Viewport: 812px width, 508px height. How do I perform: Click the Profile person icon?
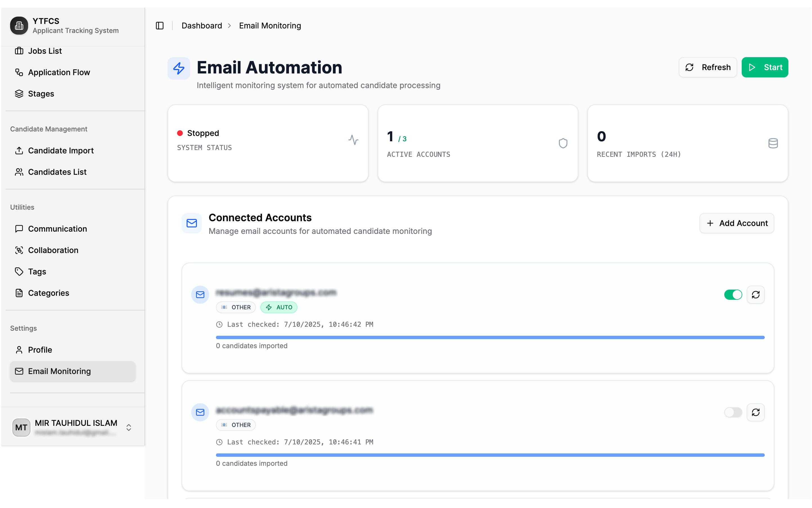pyautogui.click(x=19, y=350)
